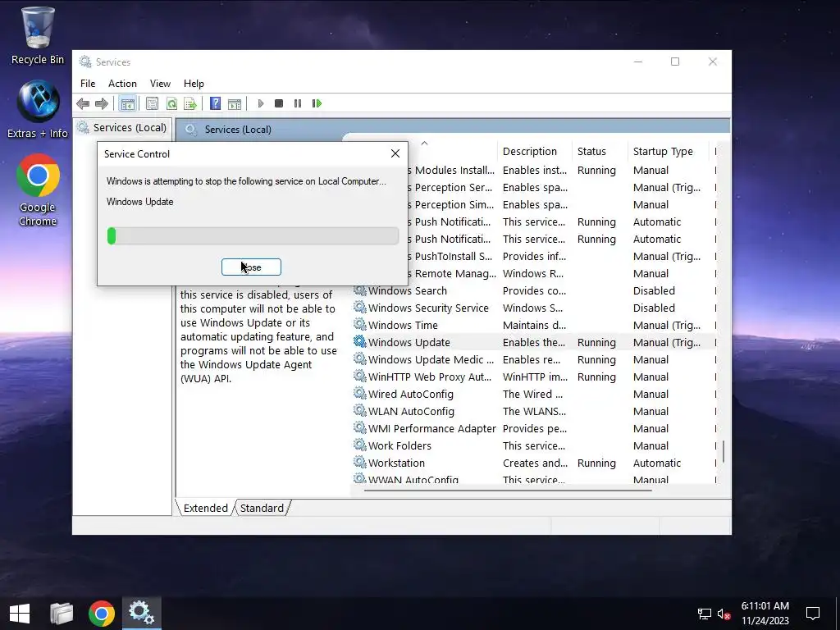Click the 'The Wired ...' description cell
The width and height of the screenshot is (840, 630).
click(532, 394)
